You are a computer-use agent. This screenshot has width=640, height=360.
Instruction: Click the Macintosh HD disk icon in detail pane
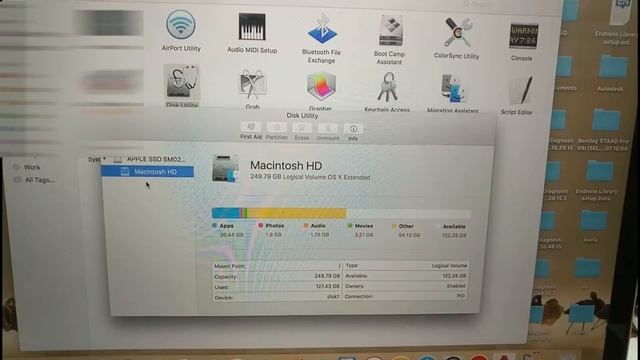pos(225,169)
